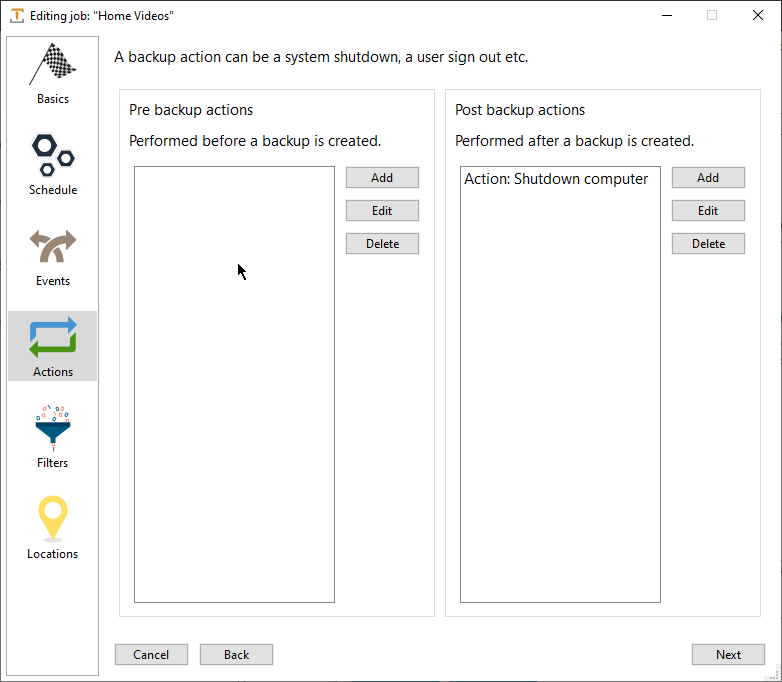Click the app logo in title bar
This screenshot has width=782, height=682.
(x=17, y=15)
